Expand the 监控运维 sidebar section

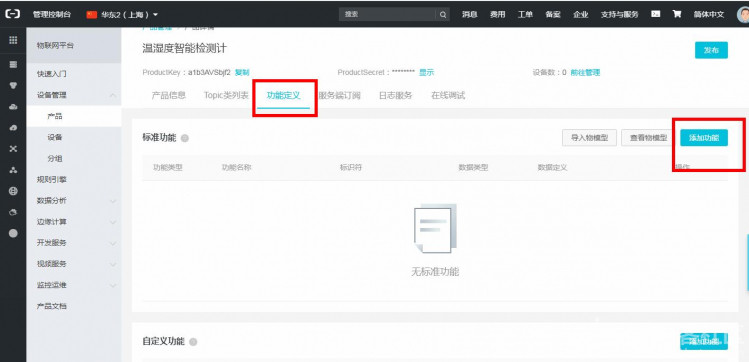113,285
